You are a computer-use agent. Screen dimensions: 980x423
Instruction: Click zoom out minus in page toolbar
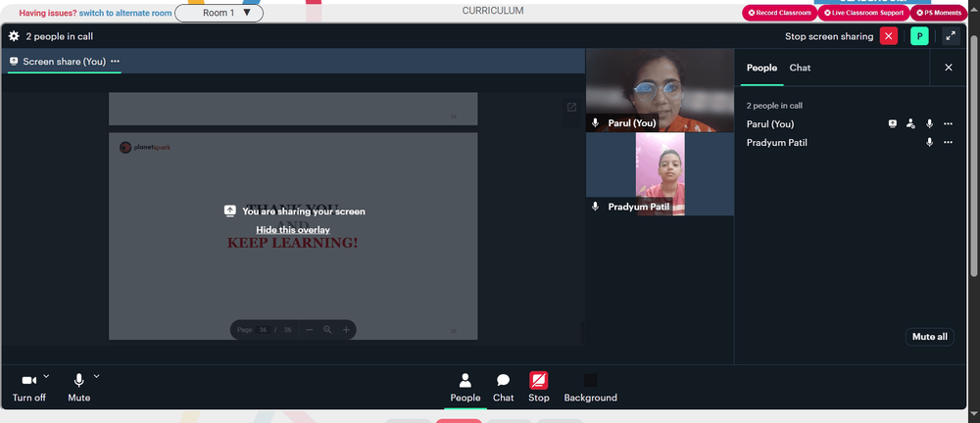click(309, 330)
